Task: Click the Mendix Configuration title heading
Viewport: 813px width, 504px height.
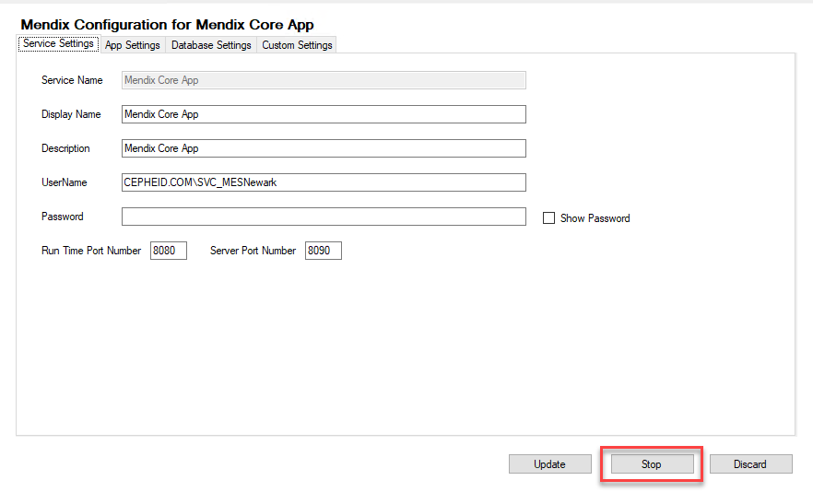Action: coord(167,25)
